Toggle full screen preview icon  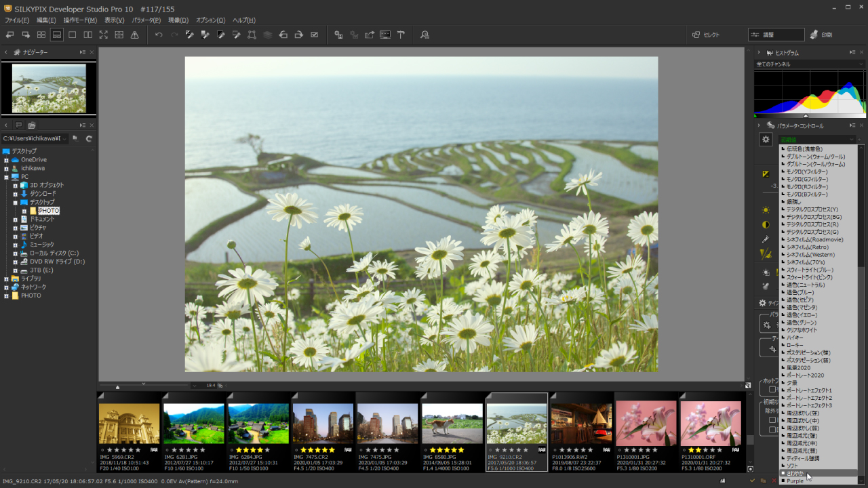point(104,35)
